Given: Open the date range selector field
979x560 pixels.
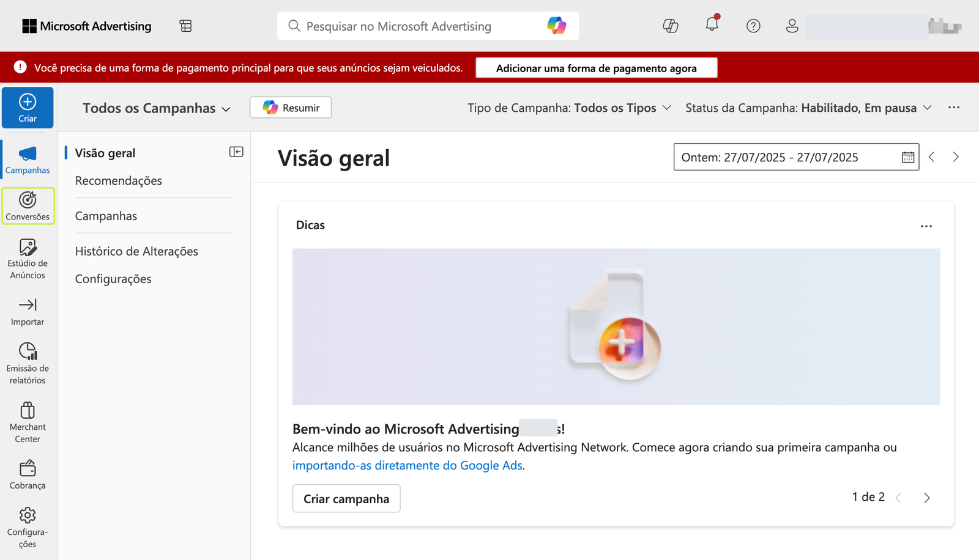Looking at the screenshot, I should pyautogui.click(x=796, y=157).
